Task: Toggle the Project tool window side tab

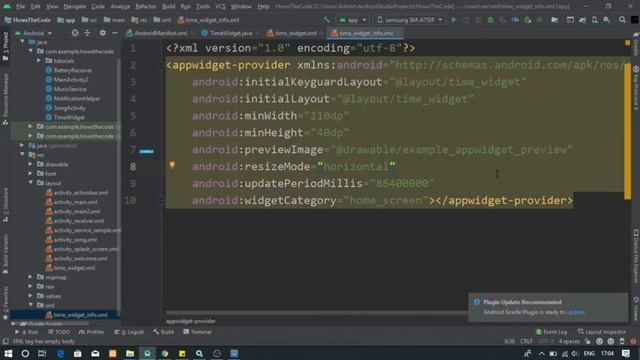Action: [5, 47]
